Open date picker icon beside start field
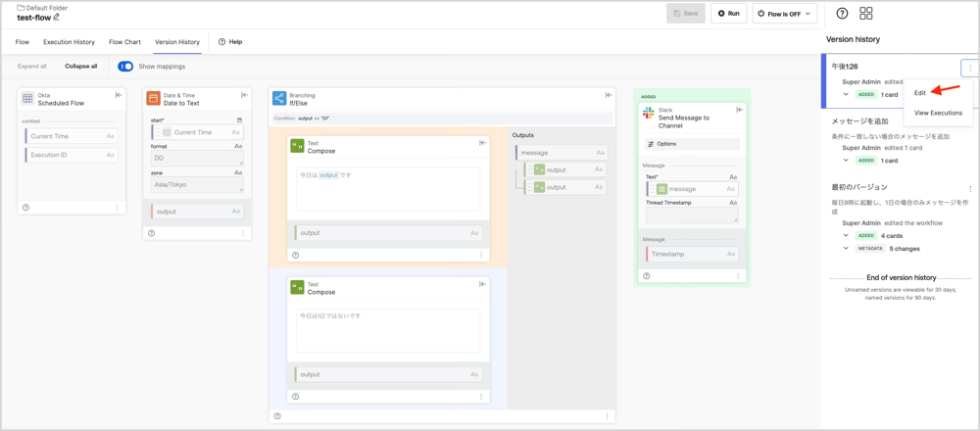This screenshot has height=431, width=980. tap(239, 120)
